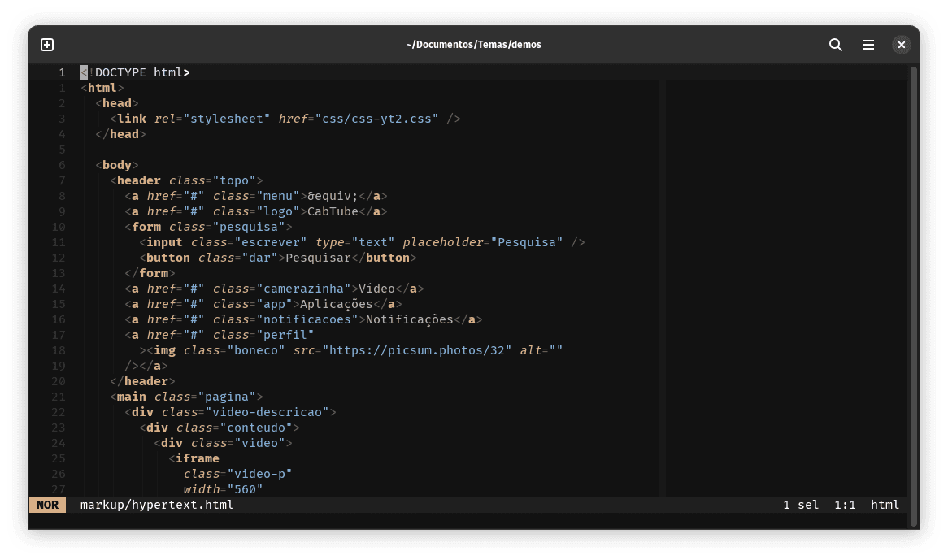The height and width of the screenshot is (560, 948).
Task: Click the NOR mode indicator
Action: (x=47, y=505)
